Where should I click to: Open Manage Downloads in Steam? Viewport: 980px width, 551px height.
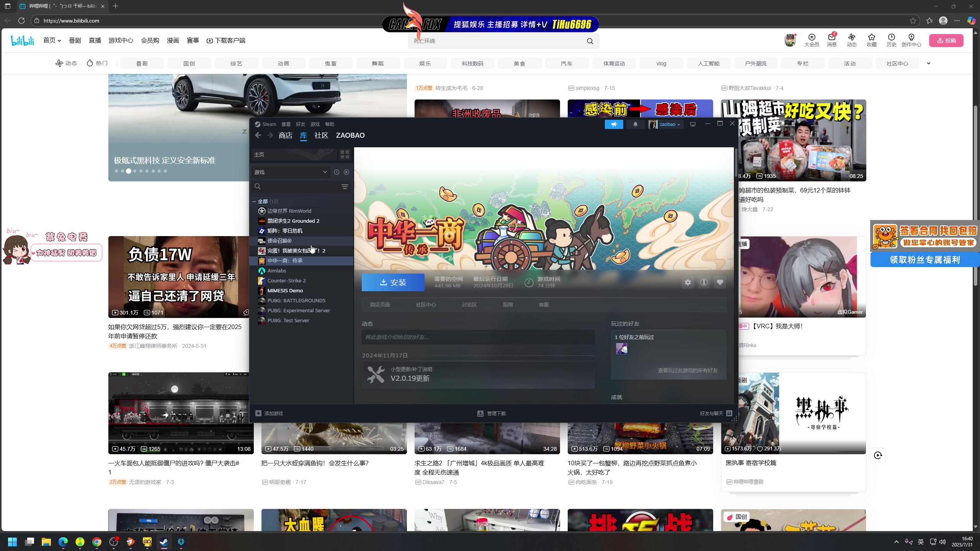pyautogui.click(x=492, y=413)
